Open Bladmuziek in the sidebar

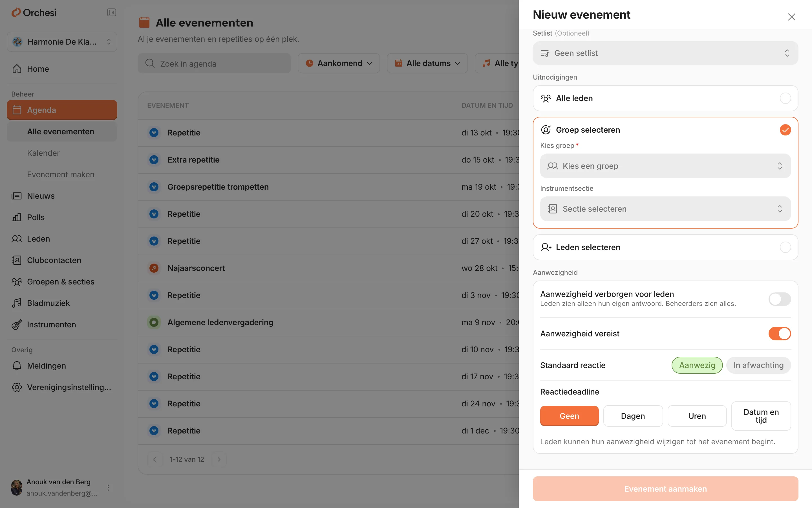click(x=62, y=303)
